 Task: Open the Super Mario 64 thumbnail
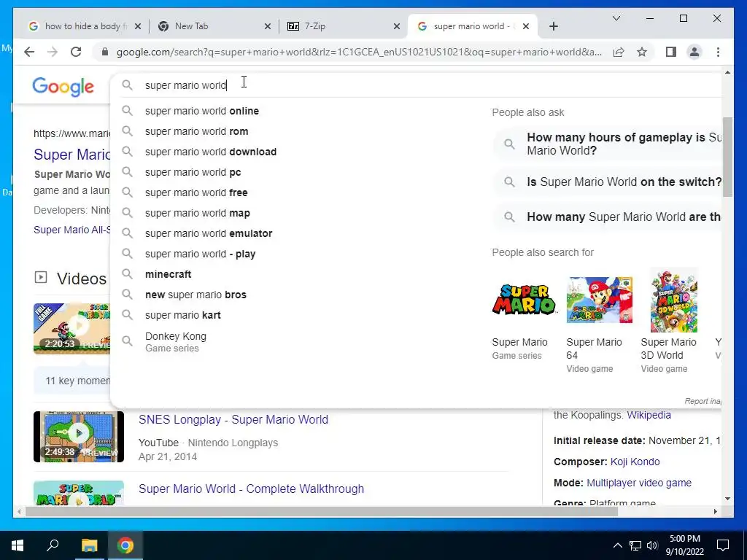pos(600,300)
